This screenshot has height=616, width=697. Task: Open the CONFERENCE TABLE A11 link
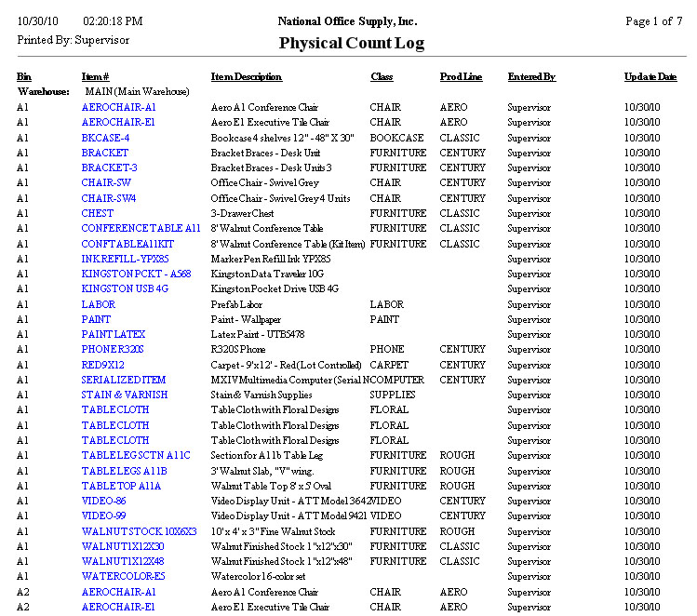[141, 228]
